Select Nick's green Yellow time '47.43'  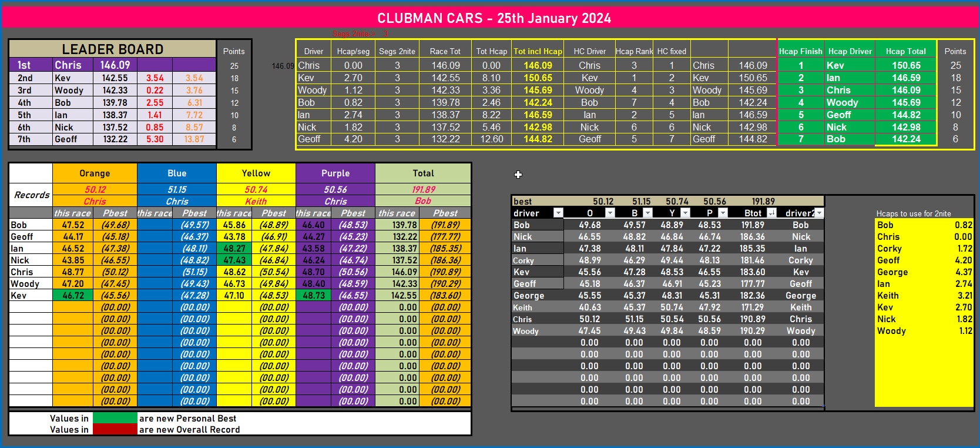point(234,260)
